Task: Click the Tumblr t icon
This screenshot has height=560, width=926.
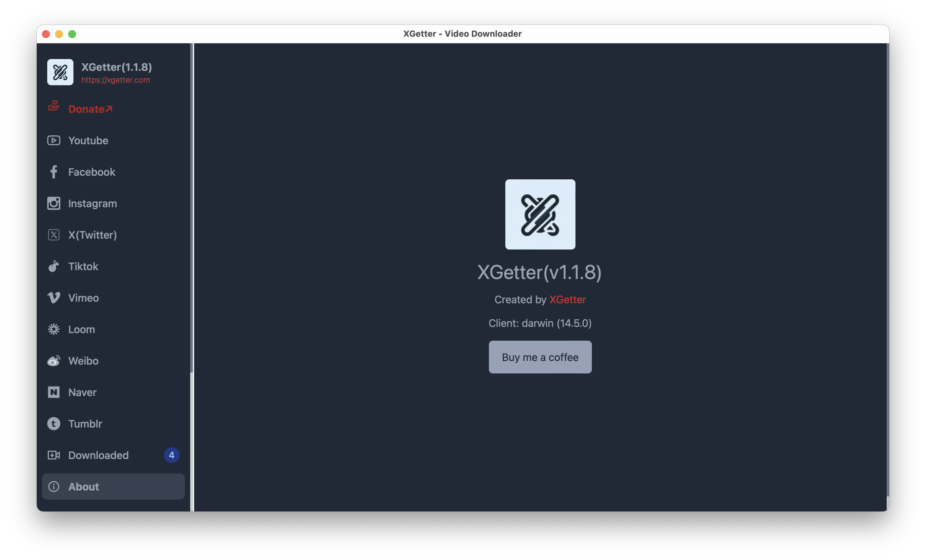Action: [x=54, y=424]
